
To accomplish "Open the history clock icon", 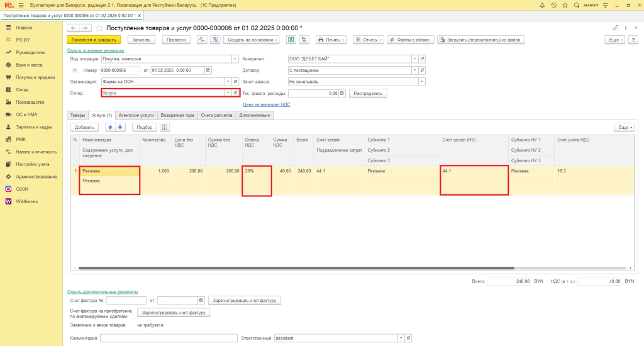I will coord(553,5).
